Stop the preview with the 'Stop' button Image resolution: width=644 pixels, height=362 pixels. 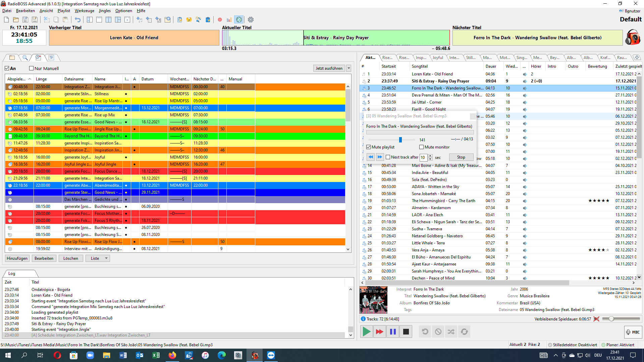461,157
